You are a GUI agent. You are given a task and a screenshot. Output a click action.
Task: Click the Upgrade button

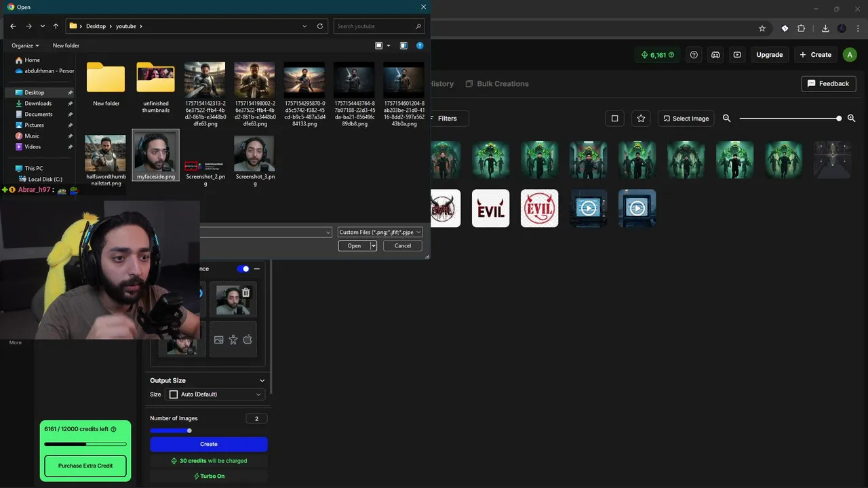click(x=769, y=55)
